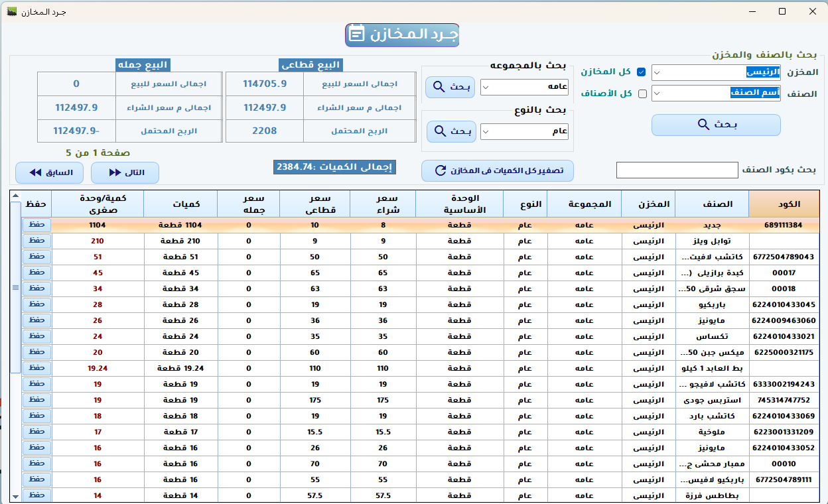Click حفظ for the توابل ويلز row
This screenshot has height=504, width=828.
pyautogui.click(x=36, y=241)
